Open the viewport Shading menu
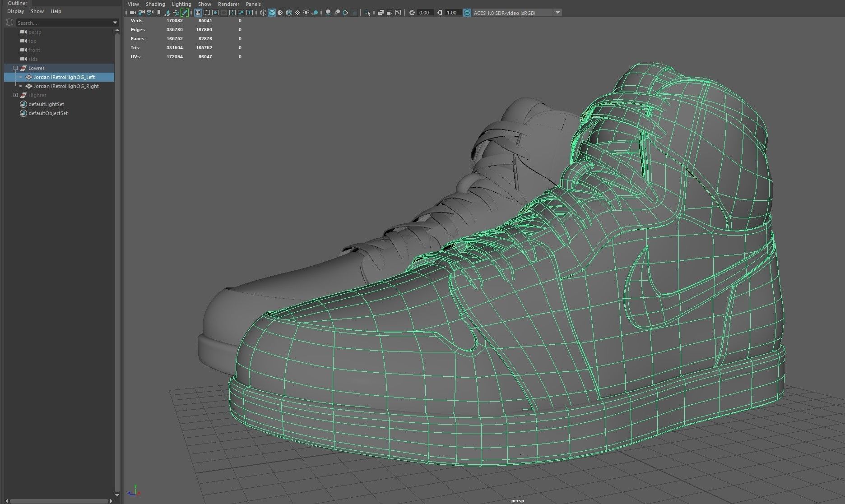The width and height of the screenshot is (845, 504). click(x=155, y=4)
